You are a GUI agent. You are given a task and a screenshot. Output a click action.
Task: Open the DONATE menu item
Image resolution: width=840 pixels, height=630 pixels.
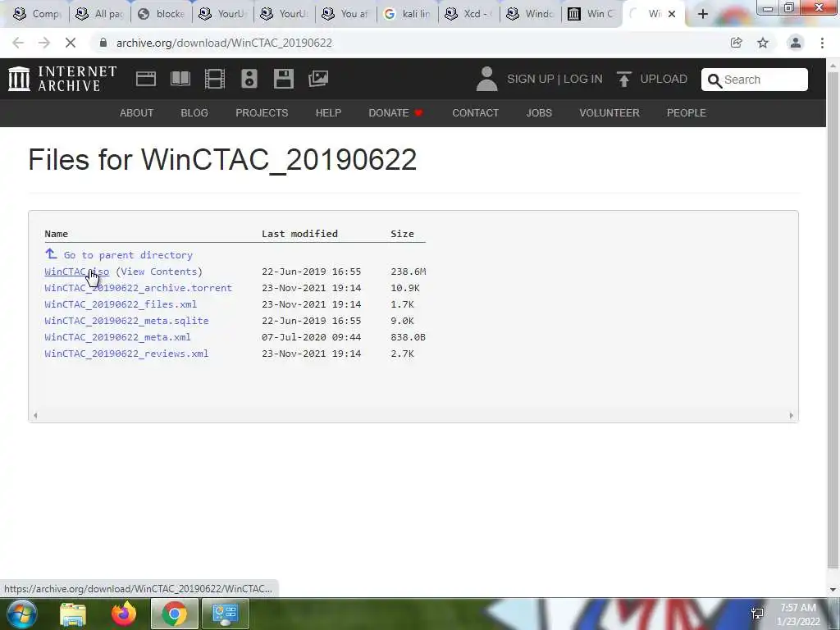[396, 113]
